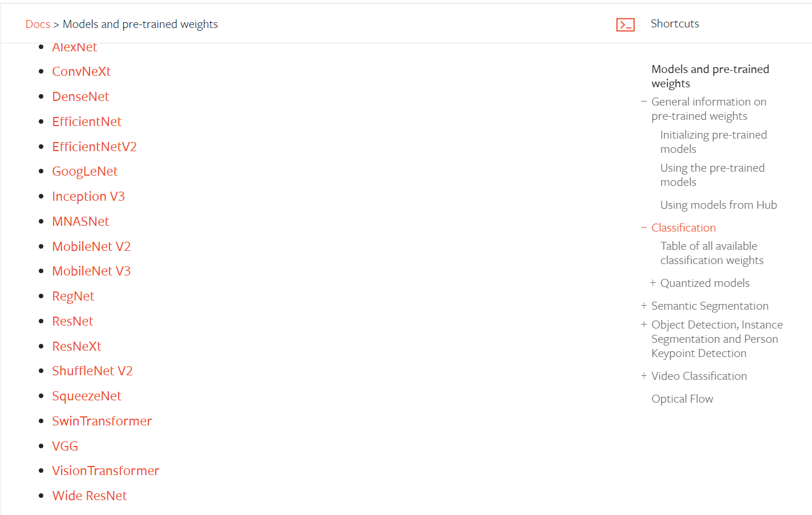The width and height of the screenshot is (812, 515).
Task: Open the Docs breadcrumb link
Action: click(38, 24)
